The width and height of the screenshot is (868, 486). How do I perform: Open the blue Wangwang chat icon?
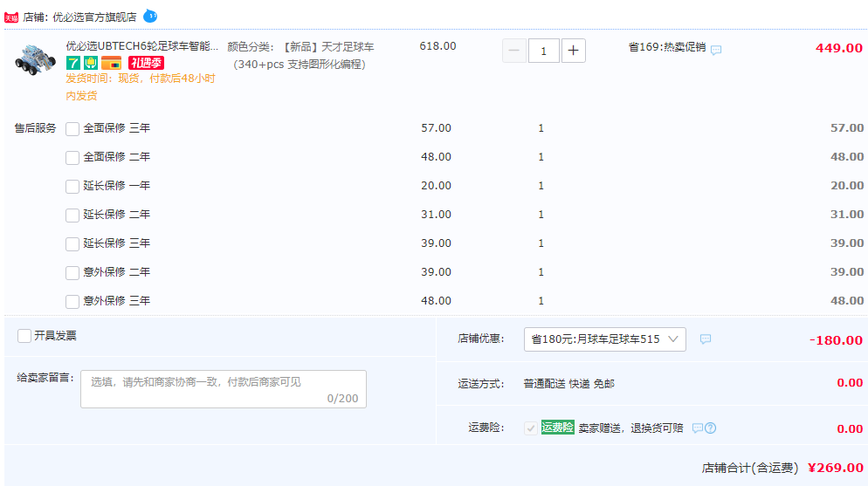150,17
